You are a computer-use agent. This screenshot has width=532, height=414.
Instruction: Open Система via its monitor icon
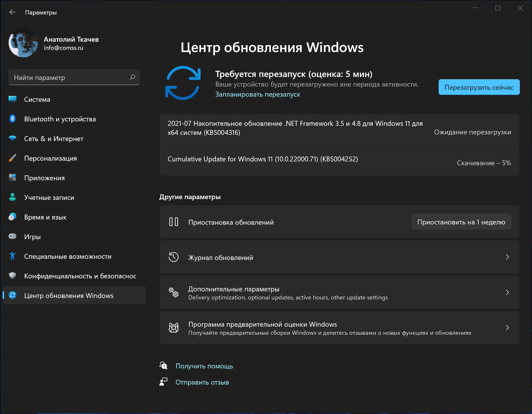pyautogui.click(x=13, y=99)
